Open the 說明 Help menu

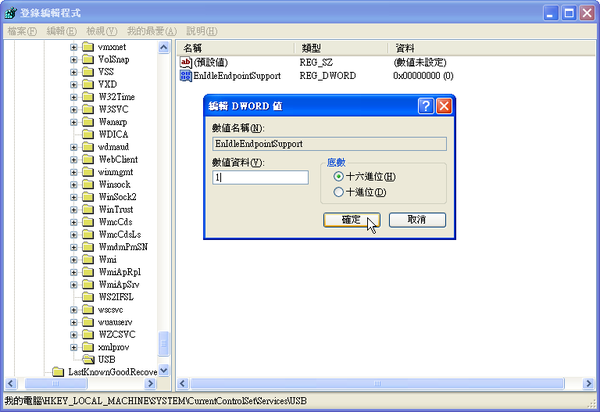click(202, 31)
